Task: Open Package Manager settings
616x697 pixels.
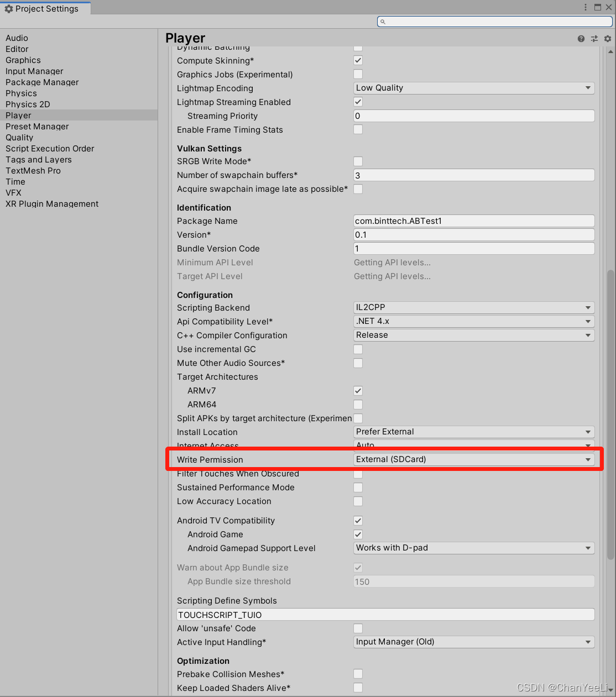Action: pyautogui.click(x=79, y=82)
